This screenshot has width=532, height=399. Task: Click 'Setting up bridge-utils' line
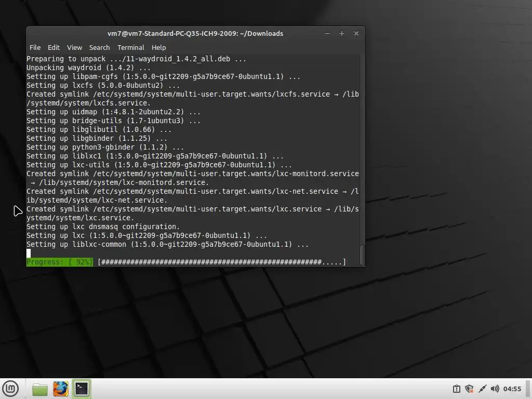click(113, 121)
